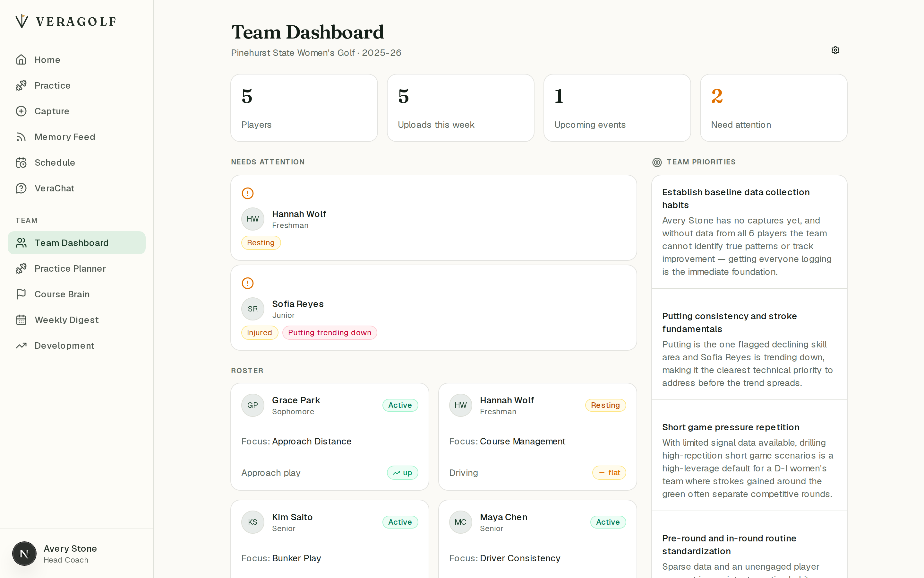Click the alert icon above Hannah Wolf
Viewport: 924px width, 578px height.
(x=247, y=193)
